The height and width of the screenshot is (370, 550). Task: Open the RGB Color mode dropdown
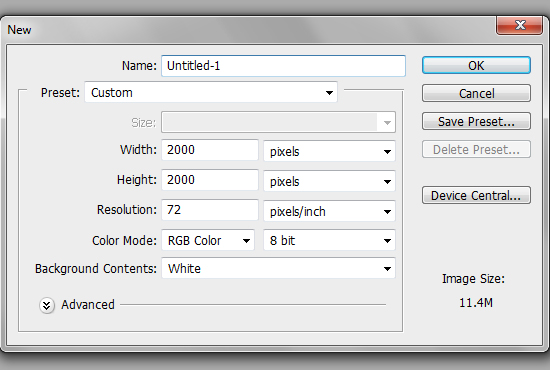click(x=208, y=240)
